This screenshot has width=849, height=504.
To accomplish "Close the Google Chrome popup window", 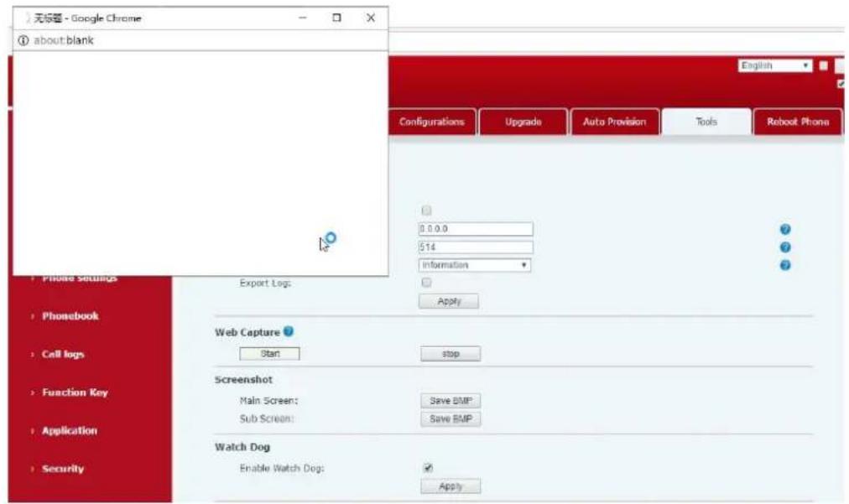I will coord(371,18).
